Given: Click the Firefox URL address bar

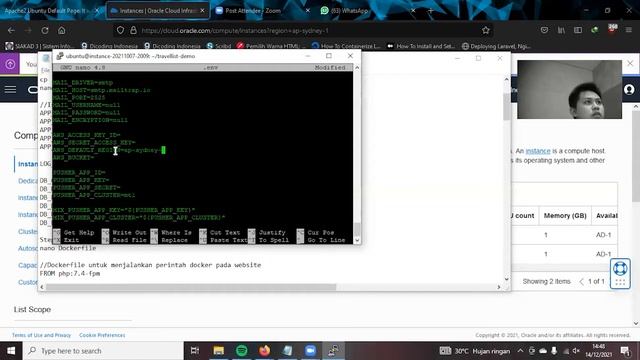Looking at the screenshot, I should tap(302, 30).
